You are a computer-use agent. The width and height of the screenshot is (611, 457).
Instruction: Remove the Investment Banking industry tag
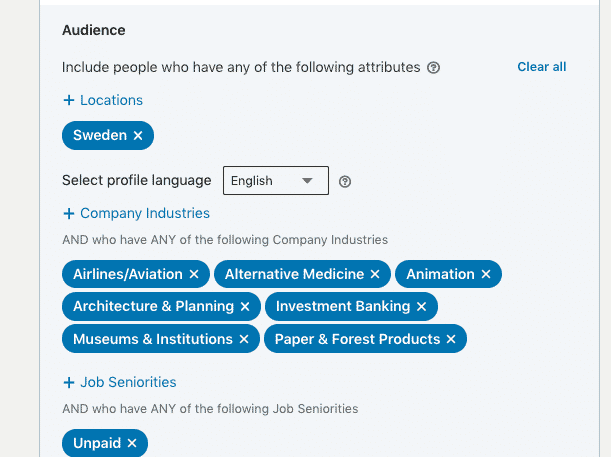click(x=421, y=307)
